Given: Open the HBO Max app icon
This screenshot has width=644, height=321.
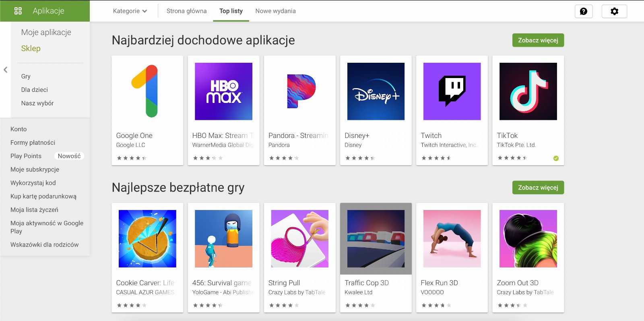Looking at the screenshot, I should (223, 91).
